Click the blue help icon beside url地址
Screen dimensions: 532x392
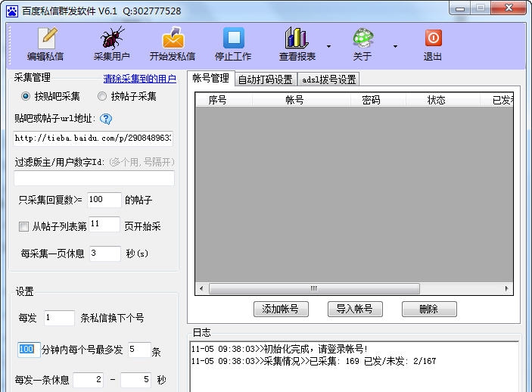pyautogui.click(x=106, y=119)
